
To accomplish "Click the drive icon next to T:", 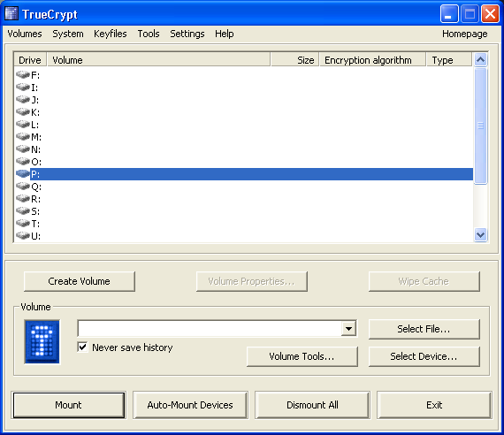I will tap(23, 223).
